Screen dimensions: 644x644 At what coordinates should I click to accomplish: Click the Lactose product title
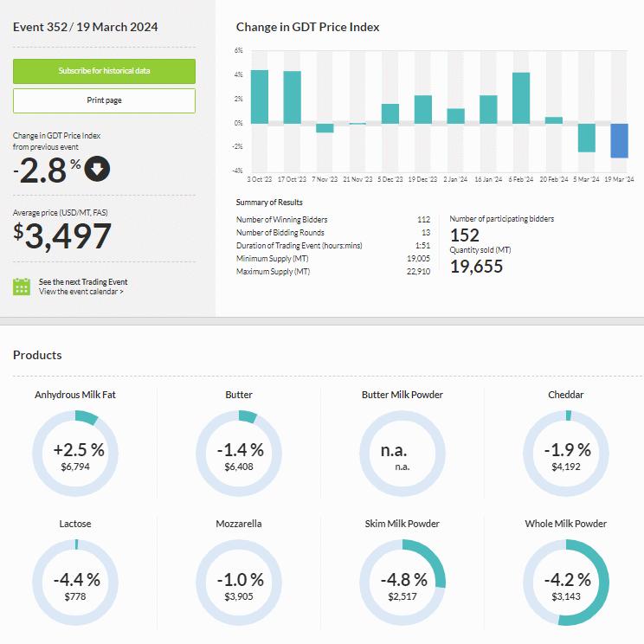point(75,524)
